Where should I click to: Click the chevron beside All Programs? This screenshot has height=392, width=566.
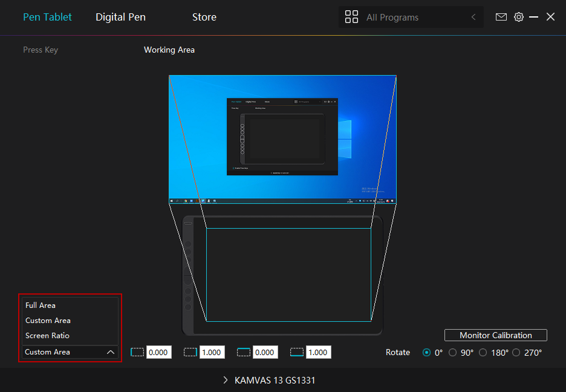point(473,17)
